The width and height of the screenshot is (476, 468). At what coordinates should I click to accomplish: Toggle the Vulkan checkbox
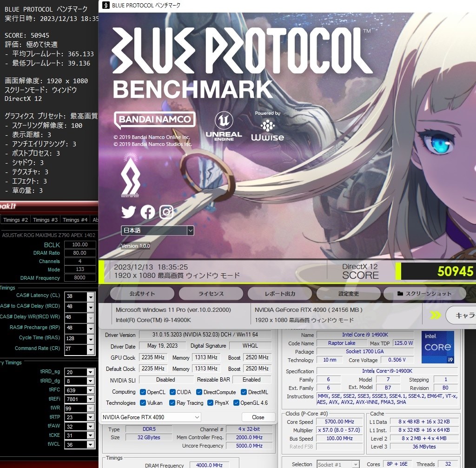point(143,403)
